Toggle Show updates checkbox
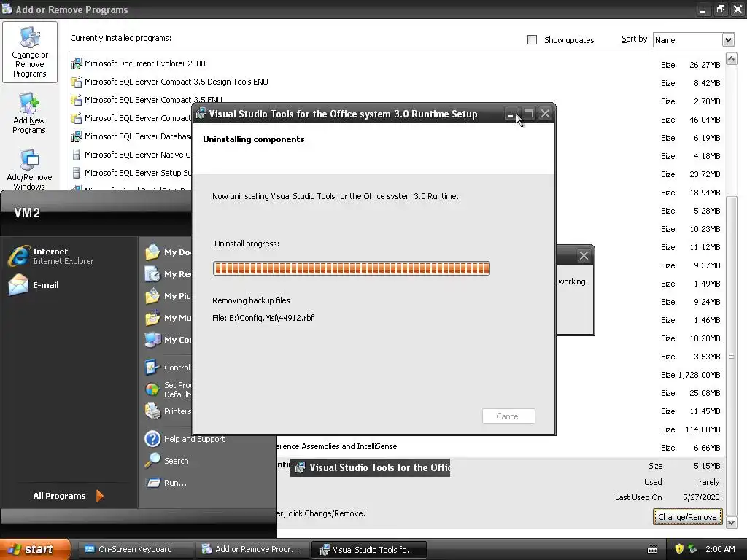Viewport: 747px width, 560px height. 532,40
